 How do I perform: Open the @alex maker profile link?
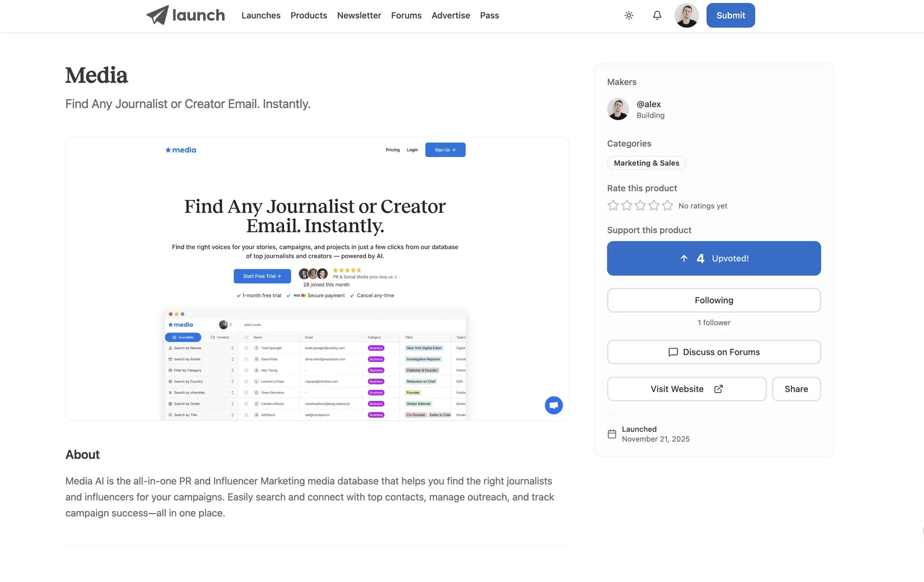[649, 104]
